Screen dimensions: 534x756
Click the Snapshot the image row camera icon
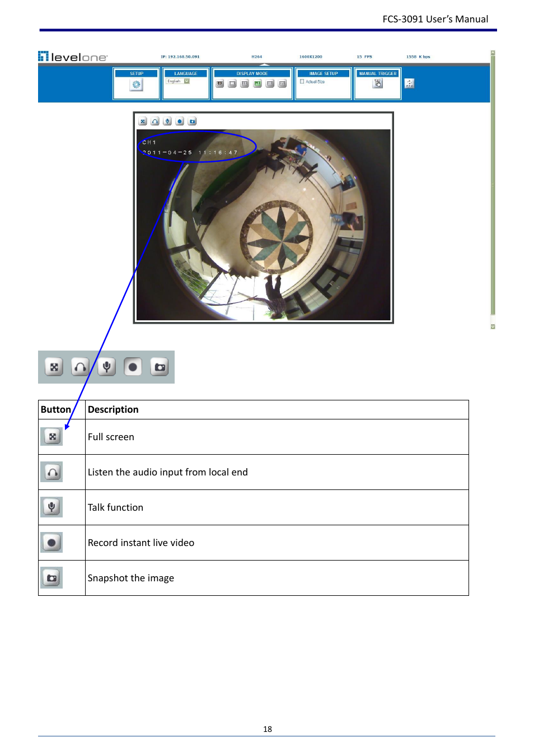[51, 578]
